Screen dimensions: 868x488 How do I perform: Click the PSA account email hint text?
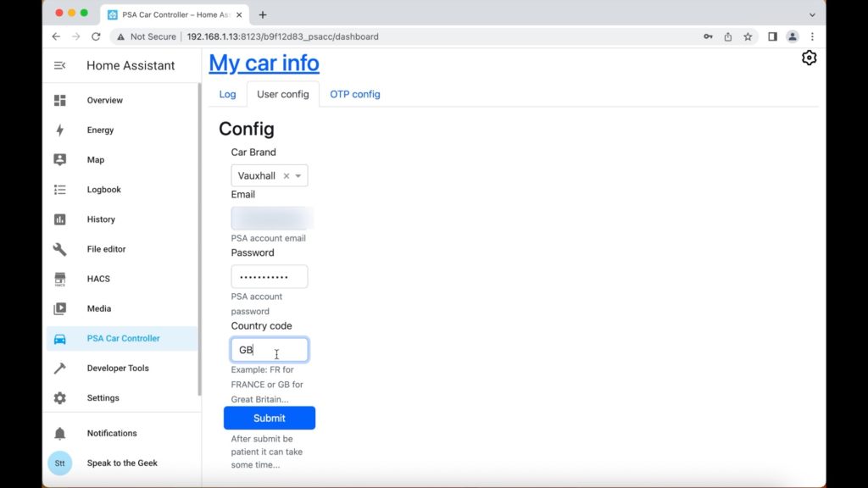pos(269,238)
